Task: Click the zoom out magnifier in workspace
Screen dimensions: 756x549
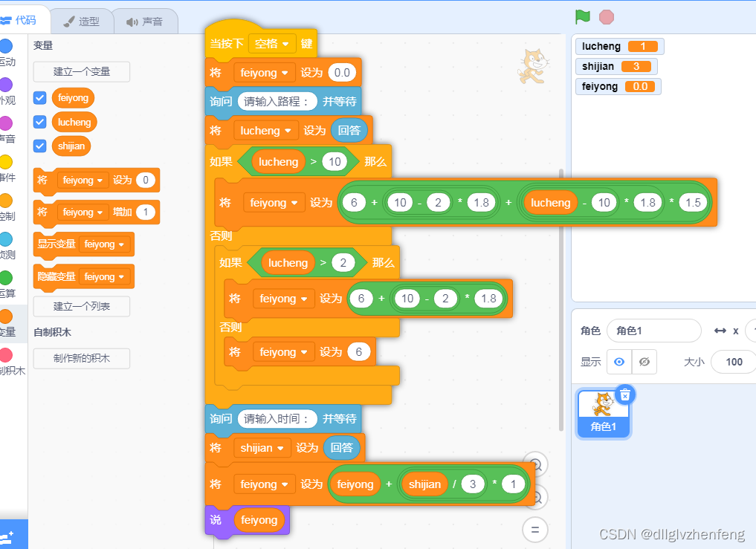Action: pyautogui.click(x=537, y=497)
